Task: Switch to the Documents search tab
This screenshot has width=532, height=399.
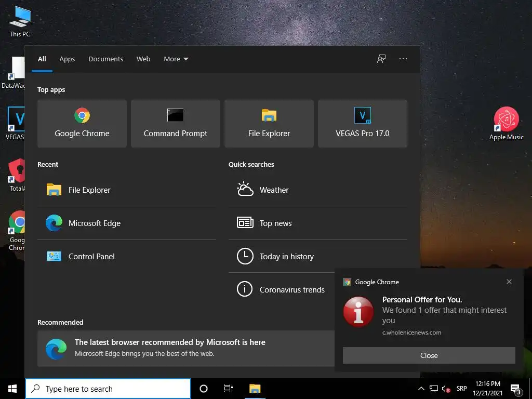Action: (x=105, y=59)
